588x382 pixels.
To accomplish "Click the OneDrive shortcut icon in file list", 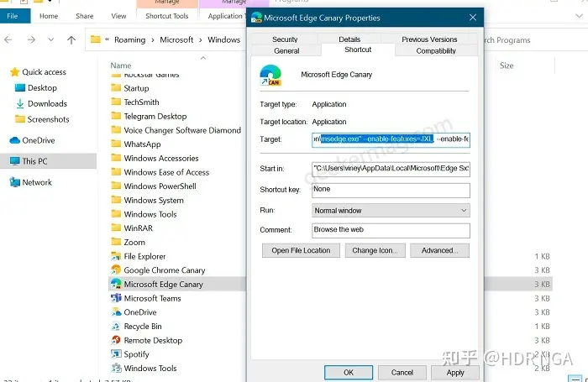I will (x=116, y=312).
